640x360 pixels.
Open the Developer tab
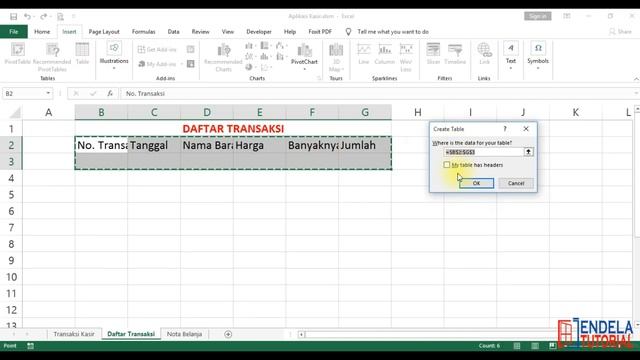click(x=259, y=31)
